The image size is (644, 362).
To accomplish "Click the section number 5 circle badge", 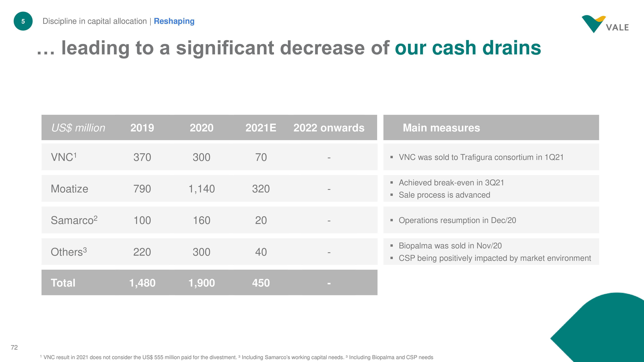I will [x=23, y=21].
